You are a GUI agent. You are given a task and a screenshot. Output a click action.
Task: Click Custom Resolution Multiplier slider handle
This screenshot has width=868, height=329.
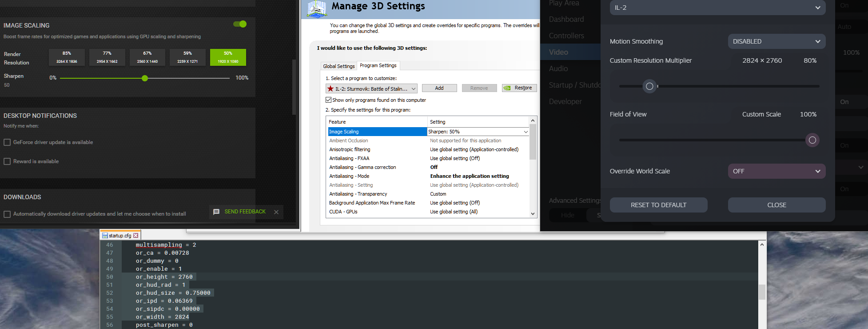pyautogui.click(x=649, y=86)
